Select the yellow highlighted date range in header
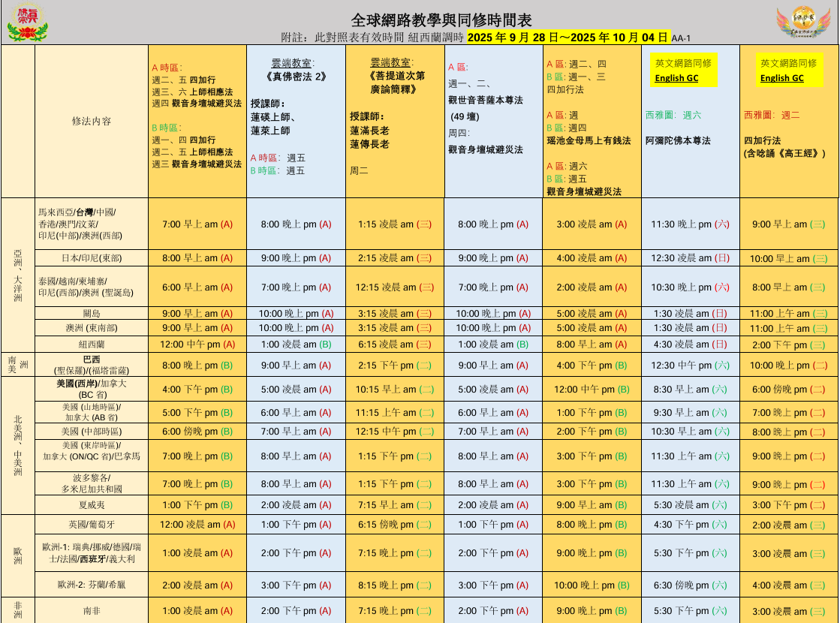The height and width of the screenshot is (623, 840). [568, 37]
